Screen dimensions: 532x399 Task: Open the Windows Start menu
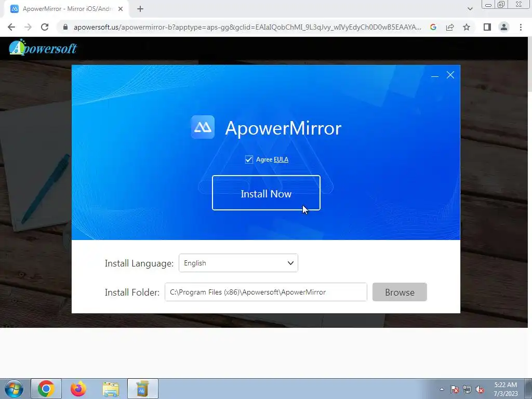click(x=14, y=389)
